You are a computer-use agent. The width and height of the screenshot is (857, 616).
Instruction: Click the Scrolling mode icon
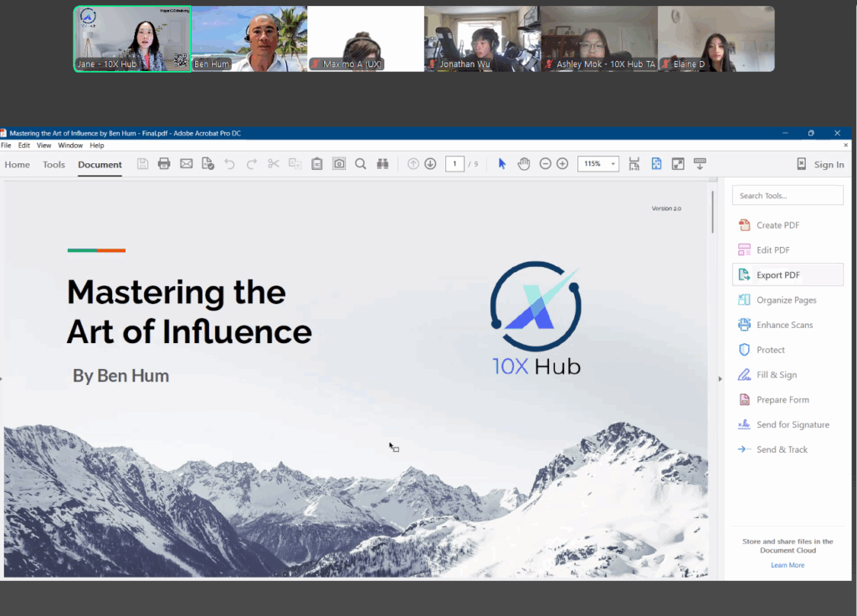[x=634, y=163]
